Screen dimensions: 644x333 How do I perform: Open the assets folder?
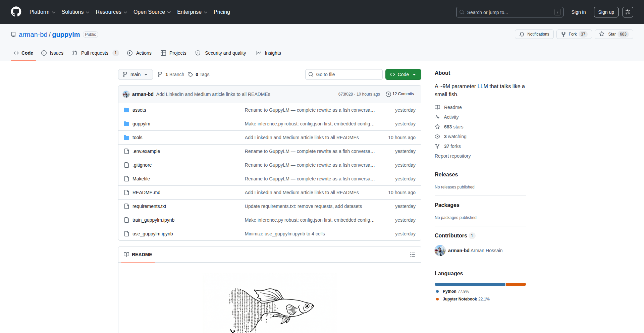pos(139,110)
